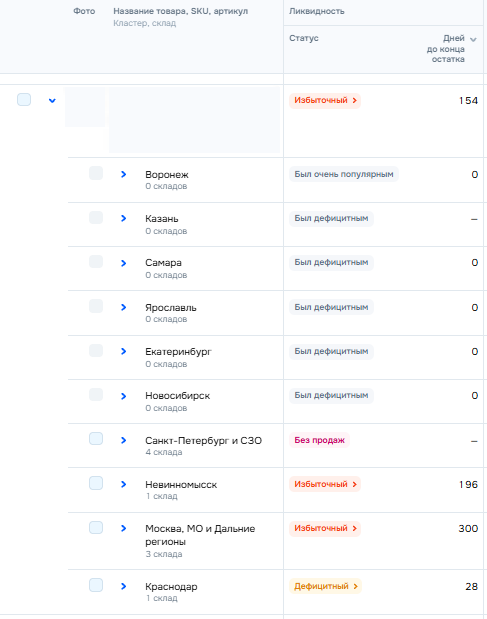
Task: Expand the Краснодар cluster arrow
Action: pos(124,586)
